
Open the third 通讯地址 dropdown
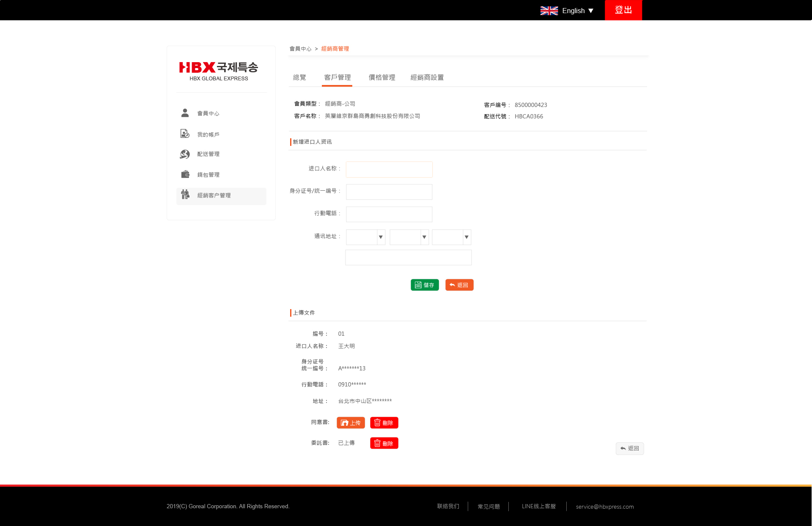coord(451,237)
